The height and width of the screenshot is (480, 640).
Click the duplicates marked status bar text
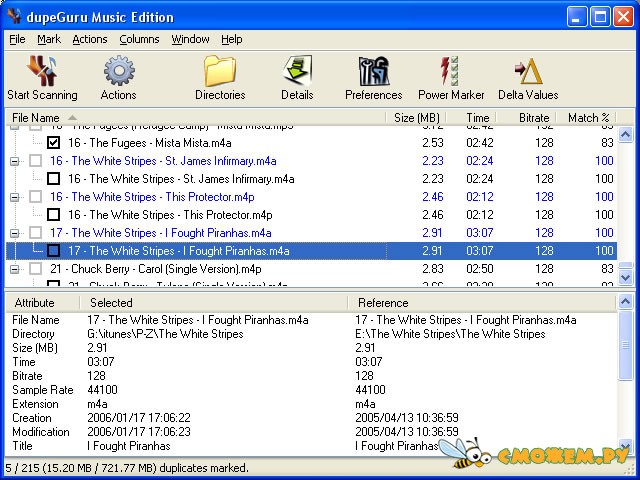click(126, 468)
